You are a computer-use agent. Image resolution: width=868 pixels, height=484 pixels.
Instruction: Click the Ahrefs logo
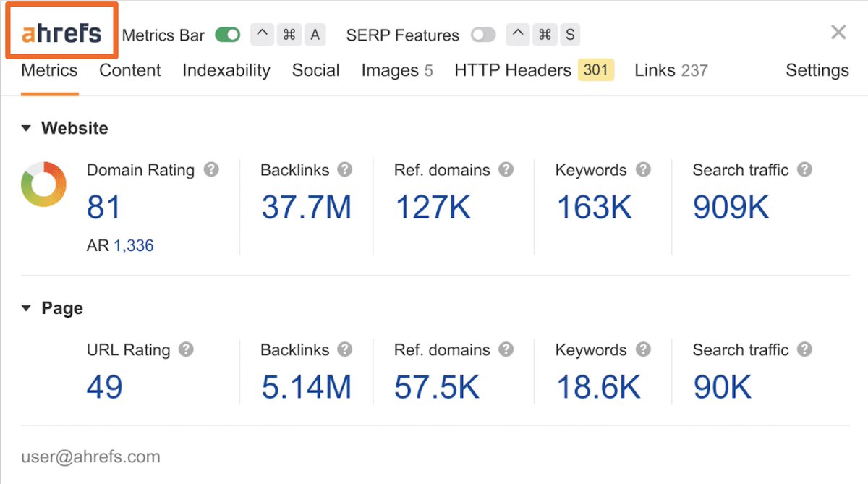click(61, 33)
